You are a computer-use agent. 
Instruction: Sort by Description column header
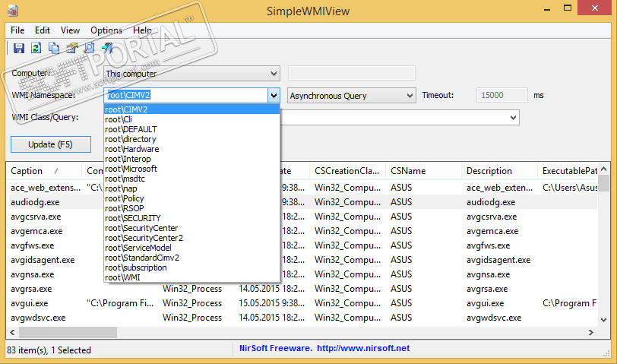pos(499,171)
